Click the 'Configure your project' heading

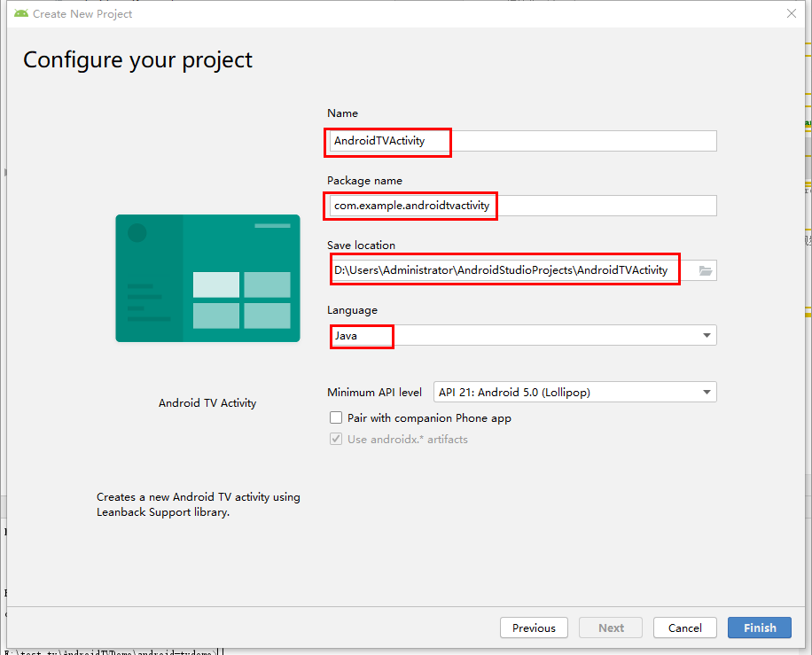click(x=137, y=60)
